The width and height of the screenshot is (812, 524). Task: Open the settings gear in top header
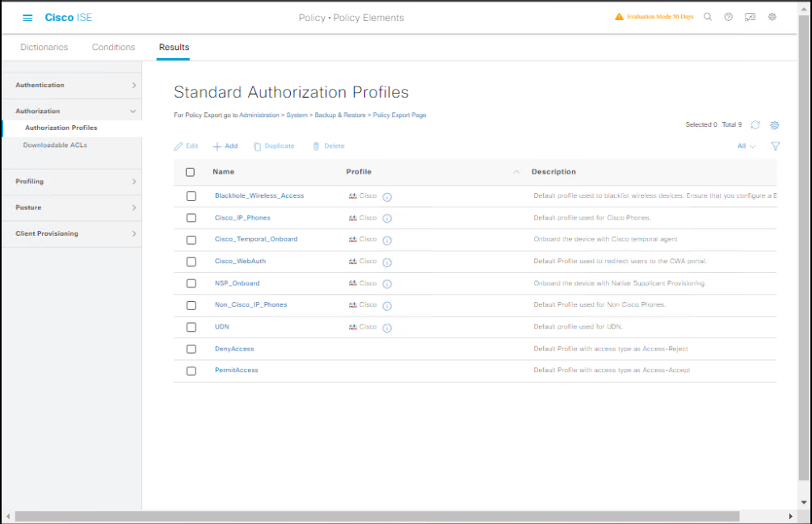coord(772,17)
